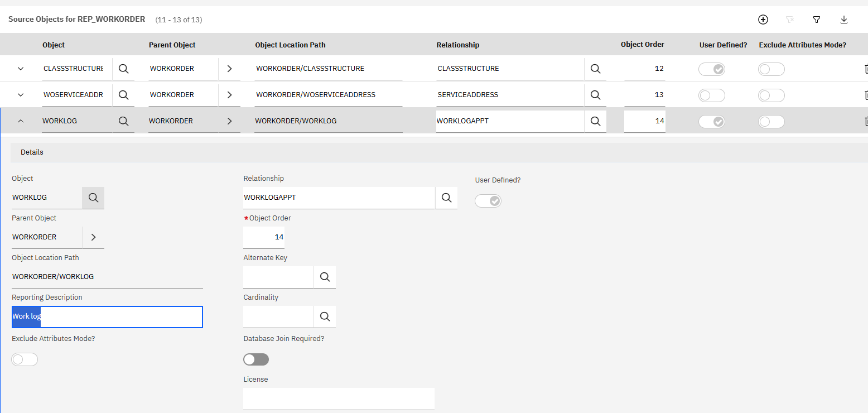Expand the CLASSSTRUCTURE row details
This screenshot has width=868, height=413.
[x=20, y=69]
